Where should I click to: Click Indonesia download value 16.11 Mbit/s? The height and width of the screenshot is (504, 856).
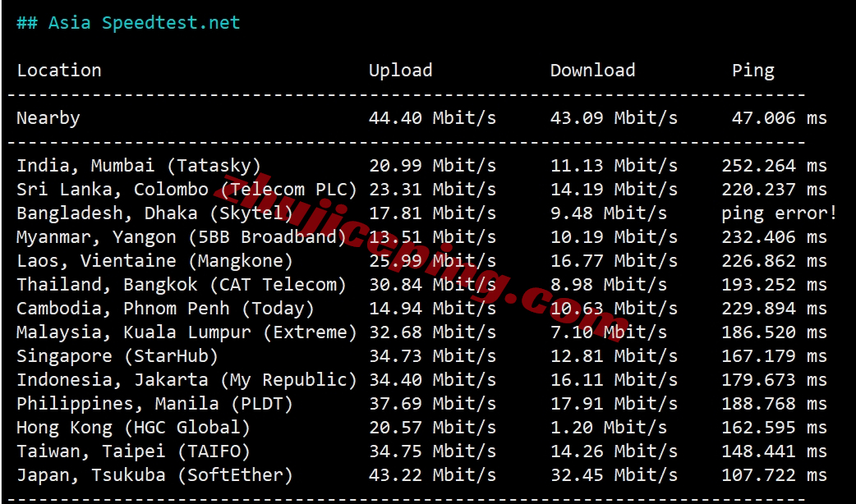click(x=614, y=379)
